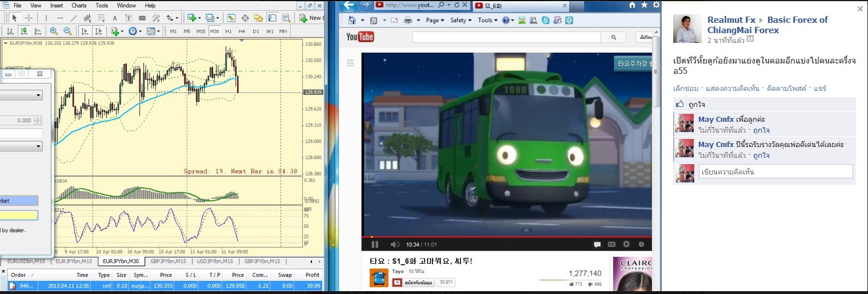
Task: Select H4 timeframe
Action: pos(242,31)
